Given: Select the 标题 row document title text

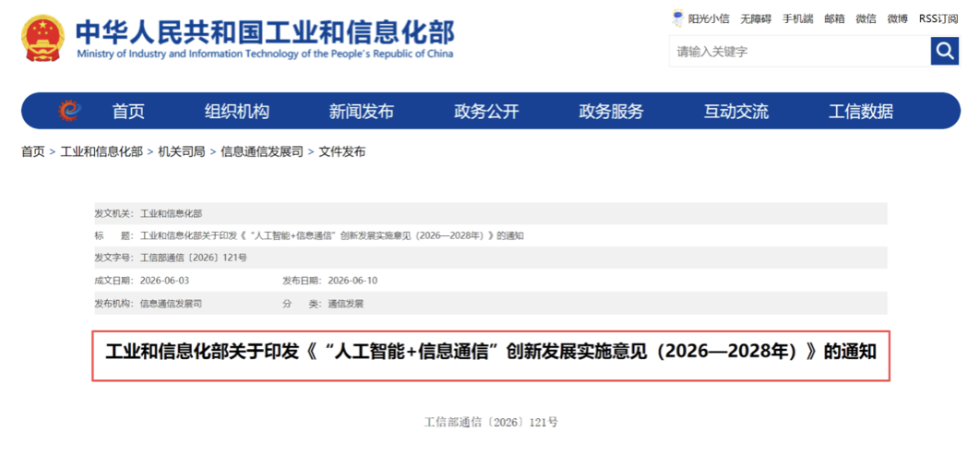Looking at the screenshot, I should pyautogui.click(x=332, y=235).
